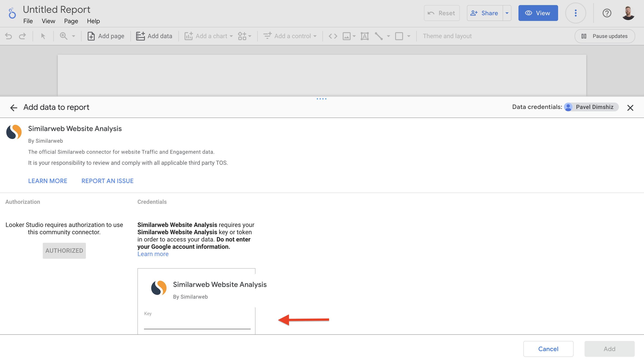
Task: Click the undo arrow in toolbar
Action: click(9, 36)
